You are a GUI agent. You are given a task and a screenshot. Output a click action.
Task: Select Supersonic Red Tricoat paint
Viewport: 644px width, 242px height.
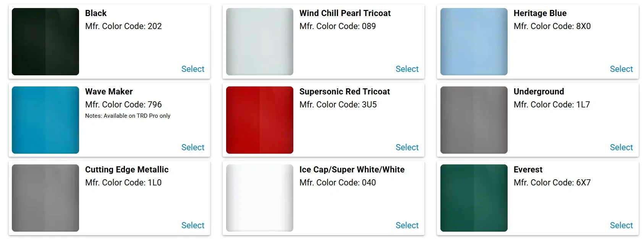[x=407, y=147]
